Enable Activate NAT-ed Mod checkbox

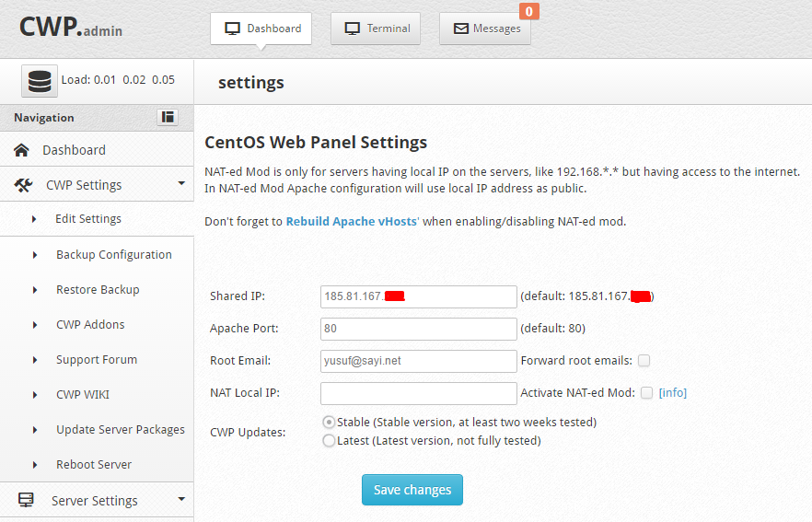[647, 392]
